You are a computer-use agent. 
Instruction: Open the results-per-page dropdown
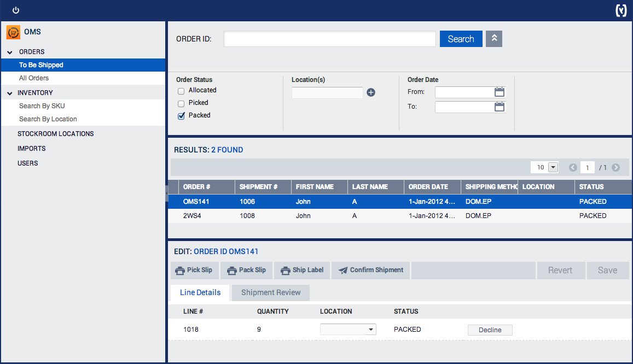coord(553,167)
